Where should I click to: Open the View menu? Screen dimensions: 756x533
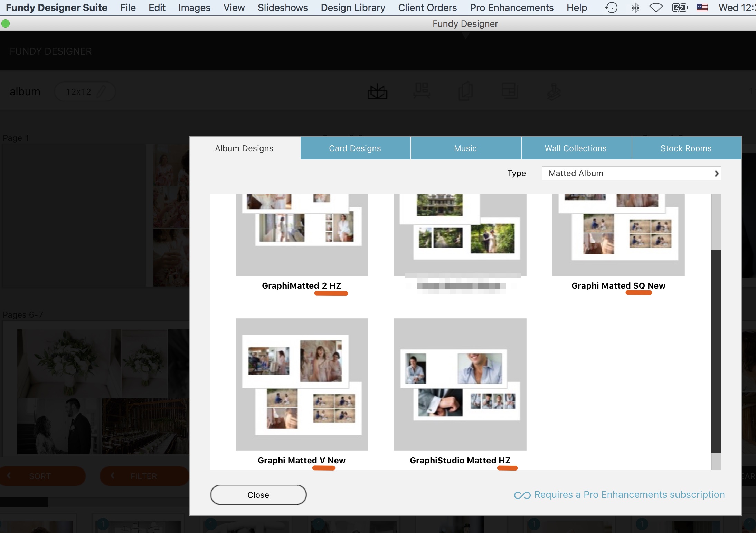234,8
